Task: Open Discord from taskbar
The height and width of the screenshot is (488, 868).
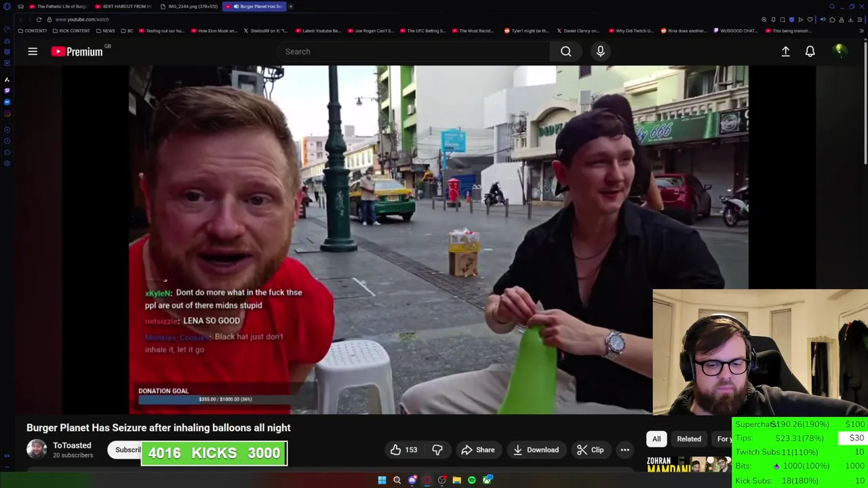Action: [412, 481]
